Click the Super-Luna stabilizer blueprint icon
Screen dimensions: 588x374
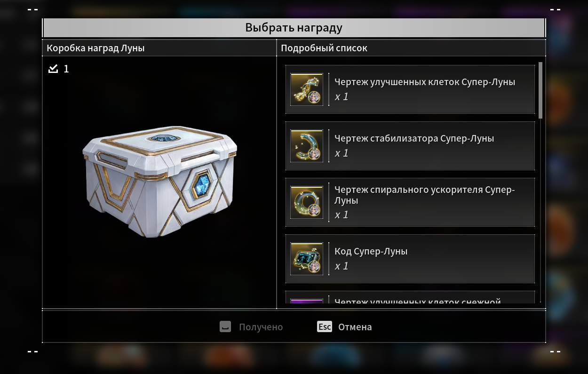307,146
